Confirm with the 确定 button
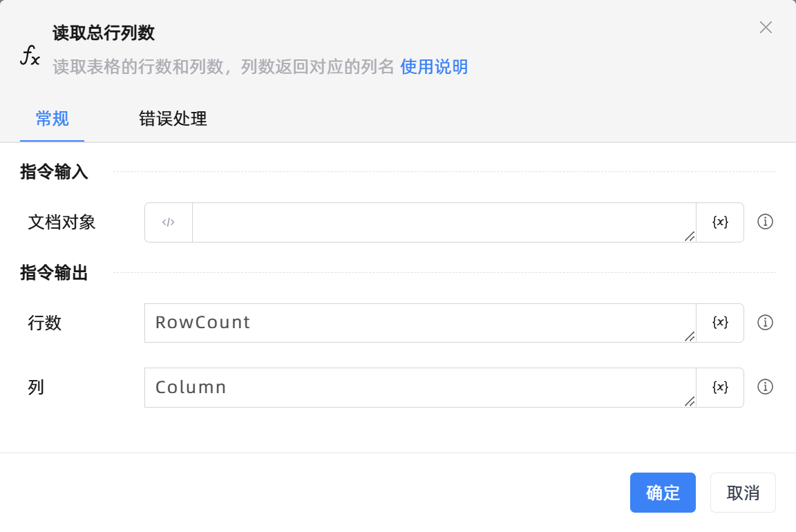The width and height of the screenshot is (796, 532). [663, 493]
